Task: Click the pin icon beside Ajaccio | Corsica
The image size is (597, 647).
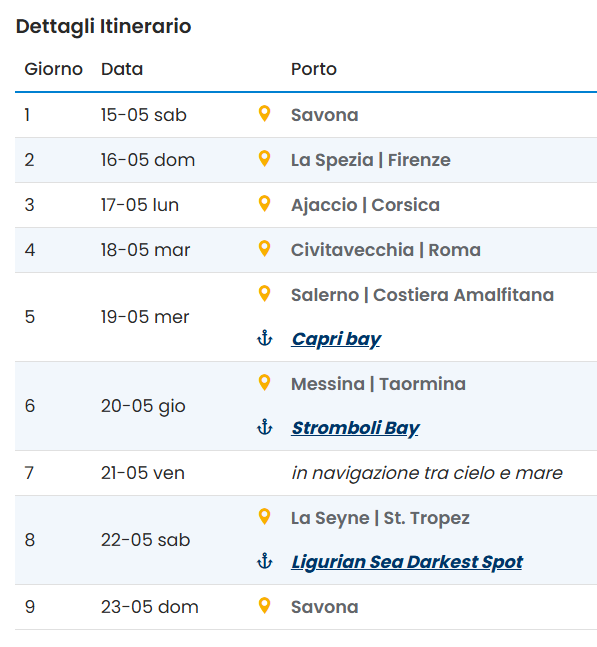Action: tap(264, 203)
